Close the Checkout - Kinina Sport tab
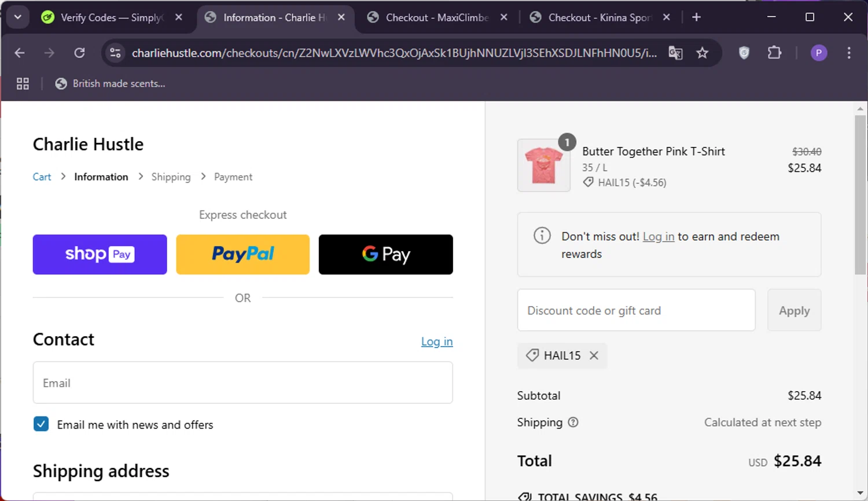This screenshot has width=868, height=501. pyautogui.click(x=667, y=17)
